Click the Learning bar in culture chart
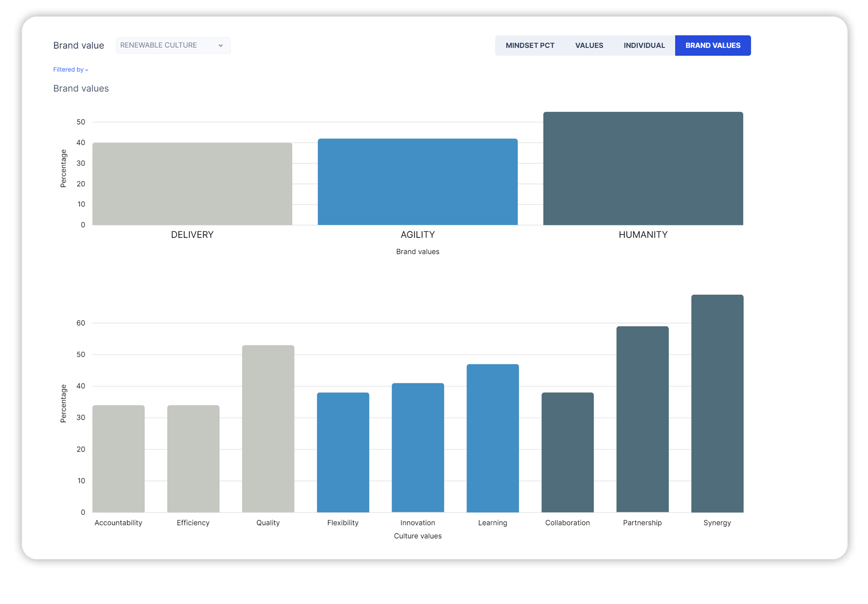The width and height of the screenshot is (868, 604). [493, 438]
